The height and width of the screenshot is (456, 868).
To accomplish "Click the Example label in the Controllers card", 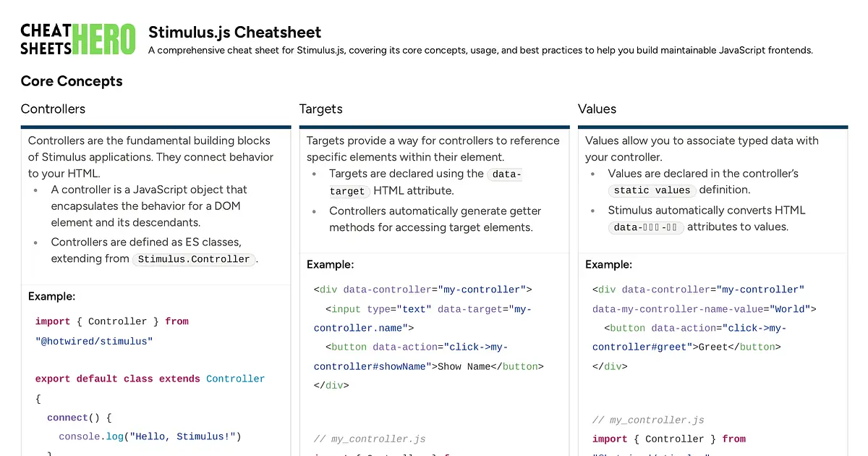I will [x=49, y=296].
